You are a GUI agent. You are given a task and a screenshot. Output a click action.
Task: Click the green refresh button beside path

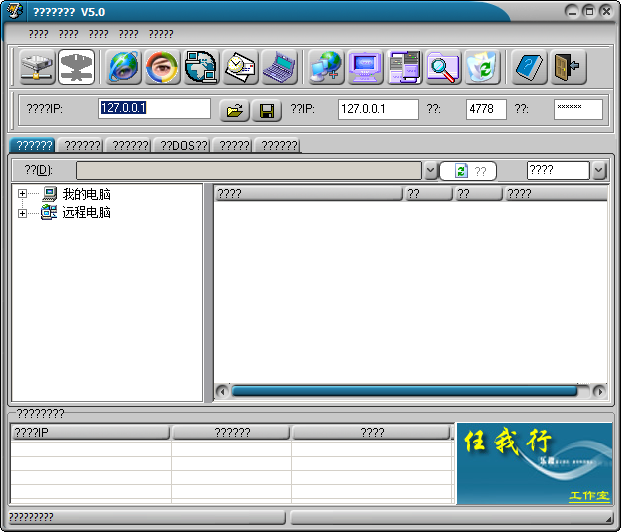click(x=468, y=171)
